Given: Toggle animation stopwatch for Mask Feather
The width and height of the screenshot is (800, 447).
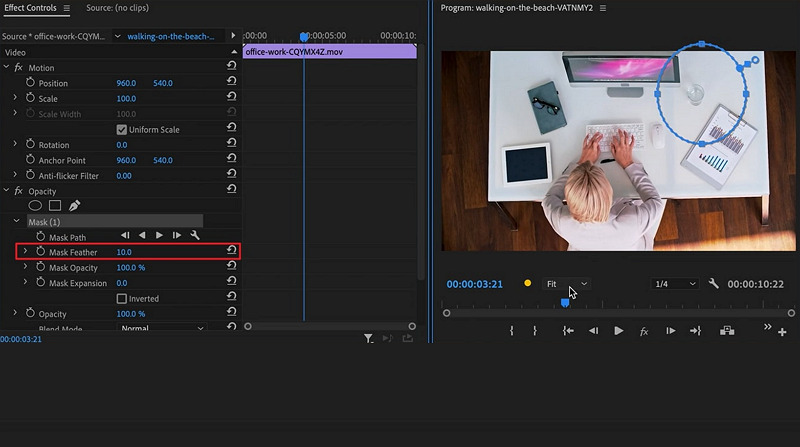Looking at the screenshot, I should pos(40,251).
